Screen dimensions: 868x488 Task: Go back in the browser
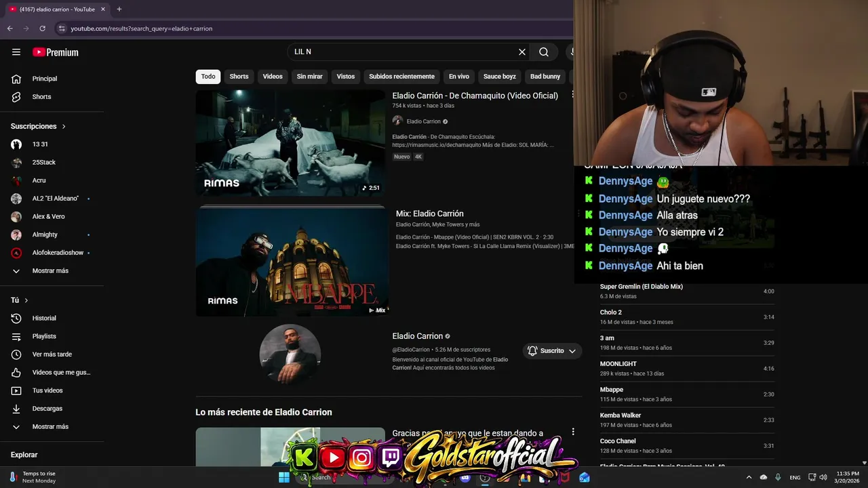(x=9, y=28)
